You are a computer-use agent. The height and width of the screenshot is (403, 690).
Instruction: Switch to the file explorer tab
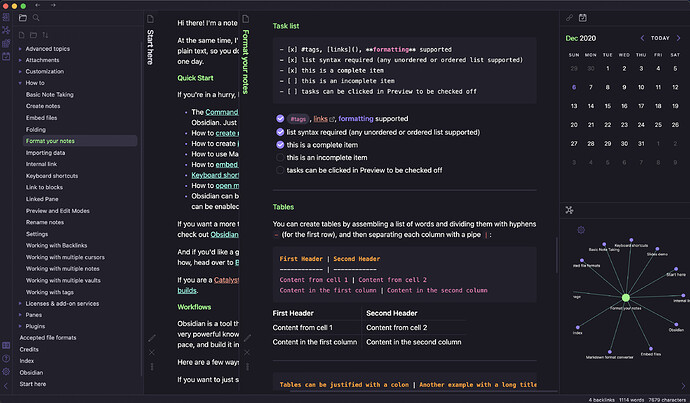tap(22, 18)
